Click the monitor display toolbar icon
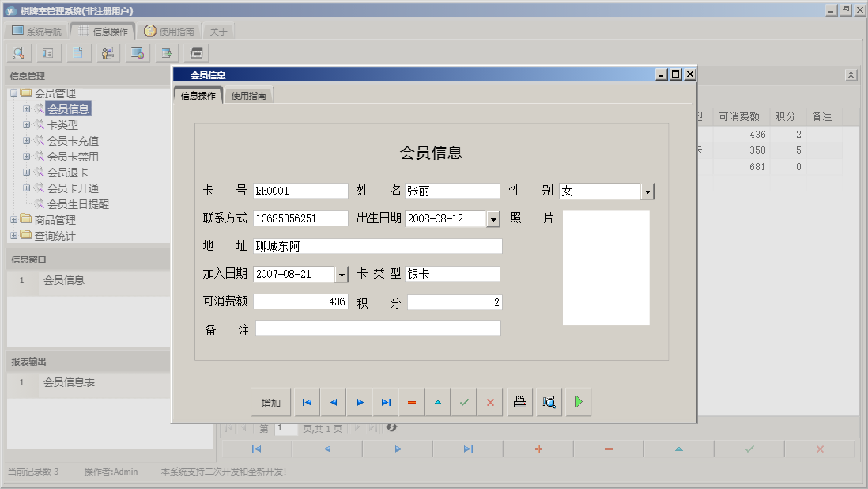The height and width of the screenshot is (489, 868). click(x=137, y=52)
